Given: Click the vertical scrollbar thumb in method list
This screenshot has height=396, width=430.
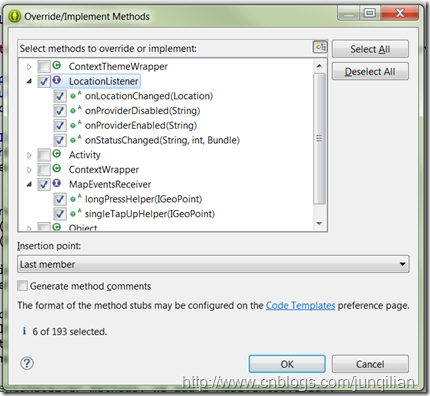Looking at the screenshot, I should click(319, 138).
